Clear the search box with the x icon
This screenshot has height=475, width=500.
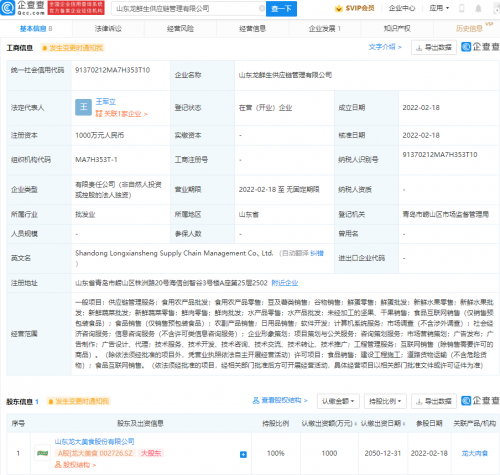[x=262, y=8]
